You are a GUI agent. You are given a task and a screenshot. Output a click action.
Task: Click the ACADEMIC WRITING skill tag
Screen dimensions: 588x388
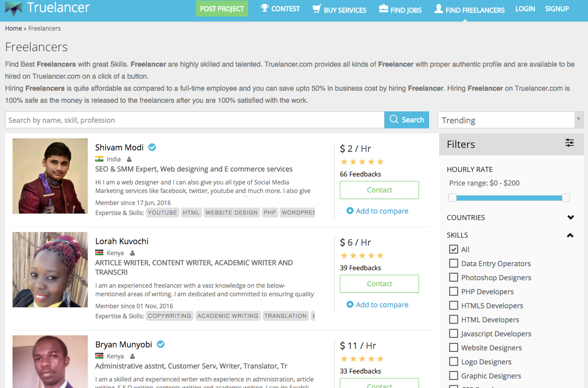point(228,316)
